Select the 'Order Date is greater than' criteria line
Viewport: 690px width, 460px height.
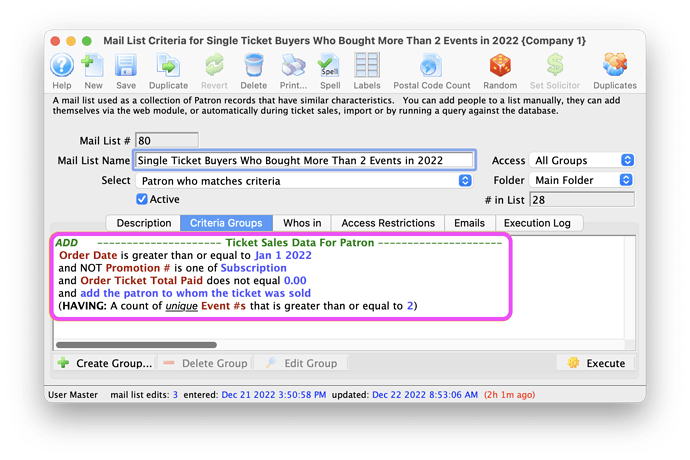click(x=185, y=255)
